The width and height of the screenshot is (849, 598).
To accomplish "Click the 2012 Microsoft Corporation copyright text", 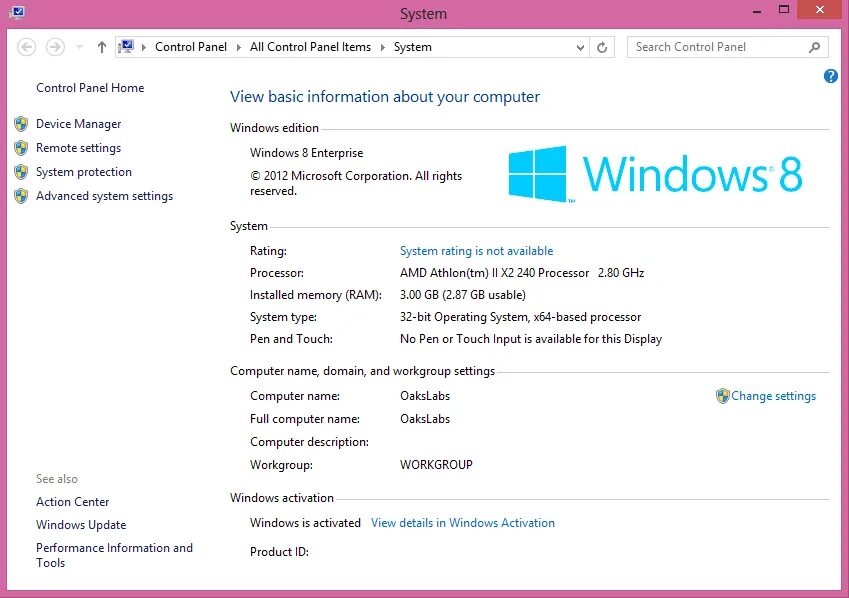I will [356, 183].
